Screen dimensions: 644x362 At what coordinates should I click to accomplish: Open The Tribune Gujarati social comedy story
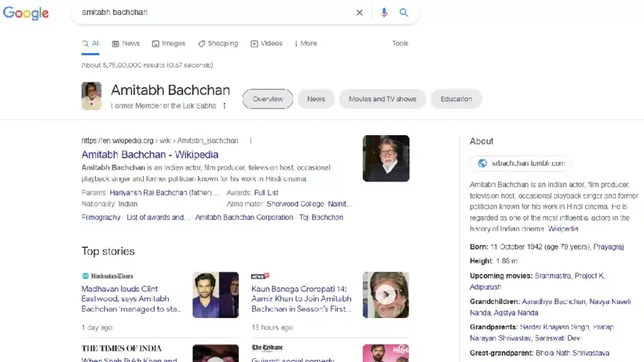point(293,359)
